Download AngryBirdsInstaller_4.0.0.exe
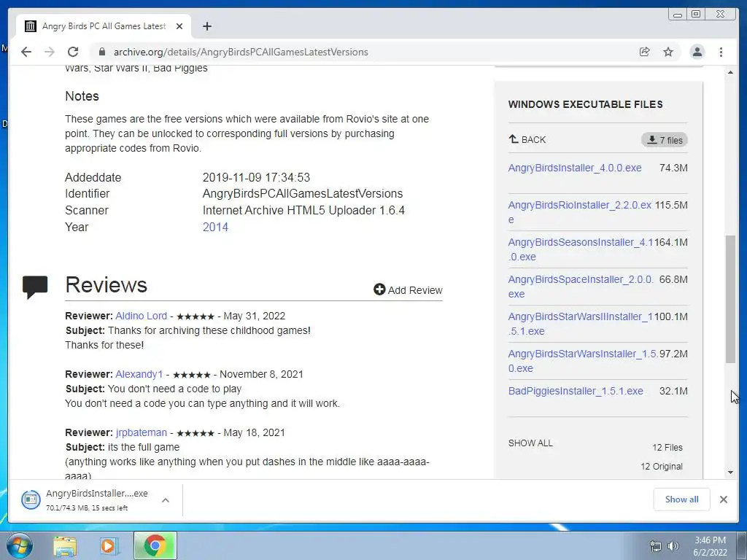 coord(575,168)
